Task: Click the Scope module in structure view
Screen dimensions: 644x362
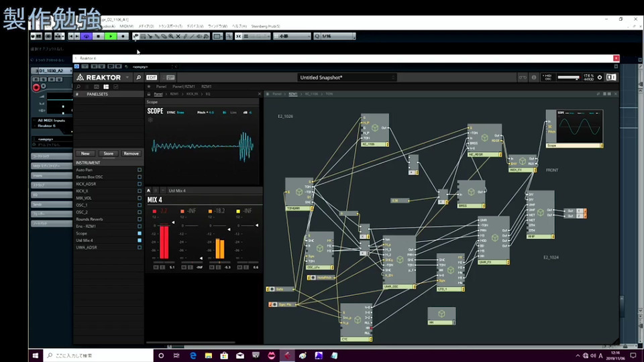Action: click(x=574, y=129)
